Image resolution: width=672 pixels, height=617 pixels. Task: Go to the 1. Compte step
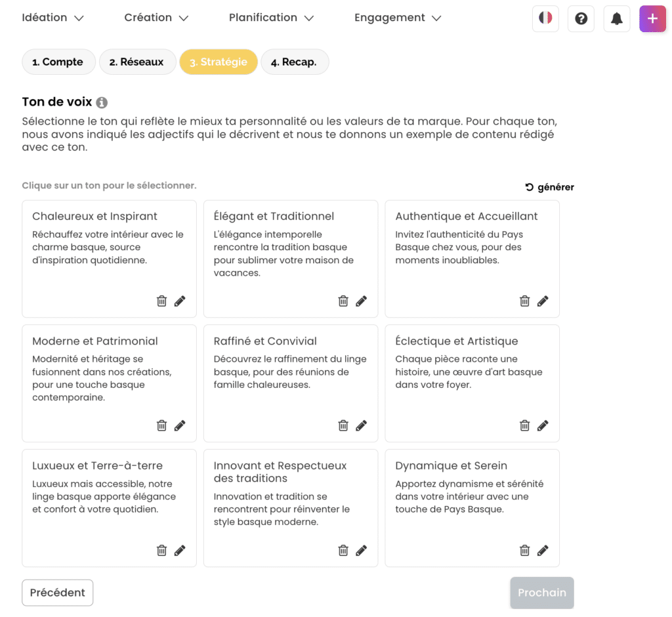coord(58,62)
